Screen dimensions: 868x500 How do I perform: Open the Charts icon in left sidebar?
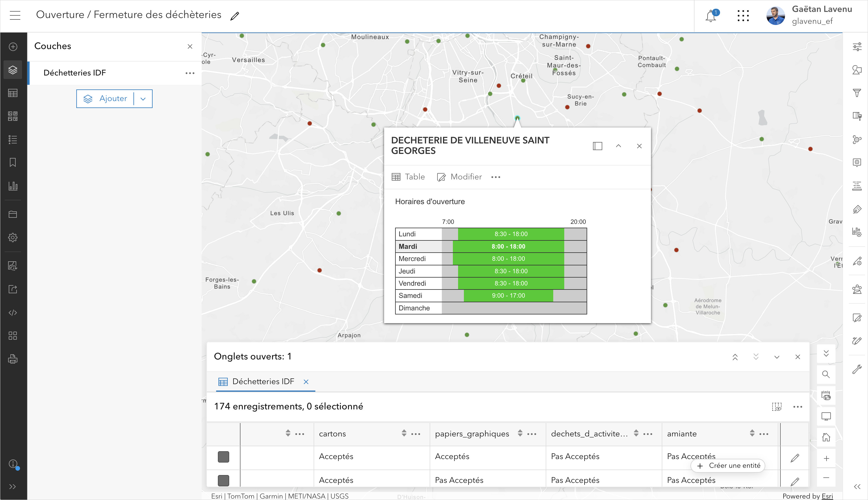pos(13,186)
